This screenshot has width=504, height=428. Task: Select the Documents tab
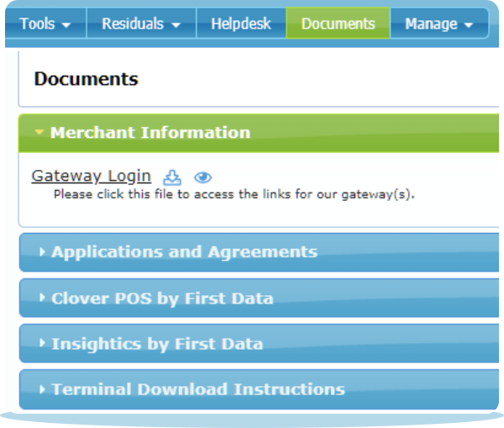[x=337, y=24]
